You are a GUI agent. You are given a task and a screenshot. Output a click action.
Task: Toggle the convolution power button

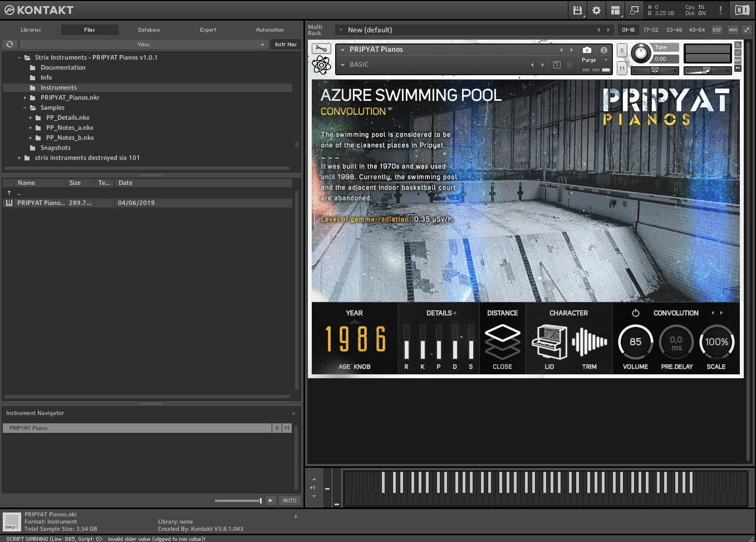(x=635, y=313)
